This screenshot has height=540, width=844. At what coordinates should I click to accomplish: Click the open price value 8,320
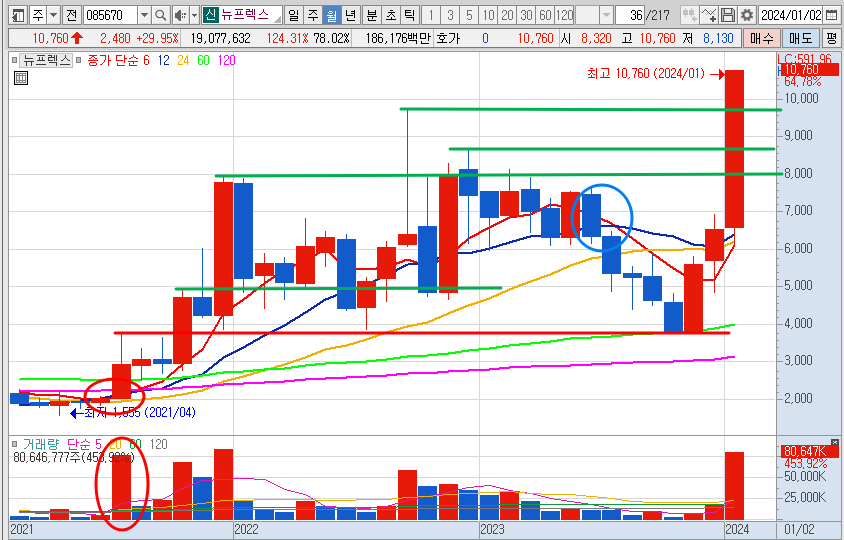tap(596, 38)
